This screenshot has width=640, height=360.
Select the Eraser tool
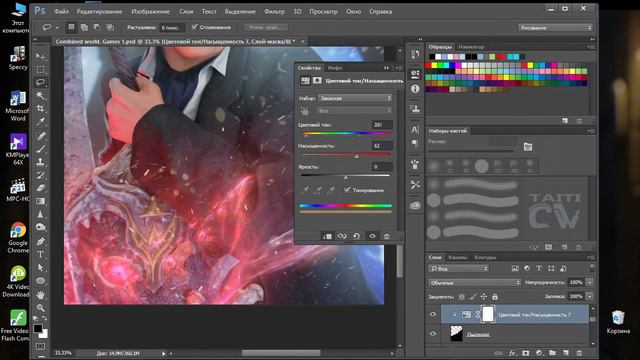pos(40,188)
